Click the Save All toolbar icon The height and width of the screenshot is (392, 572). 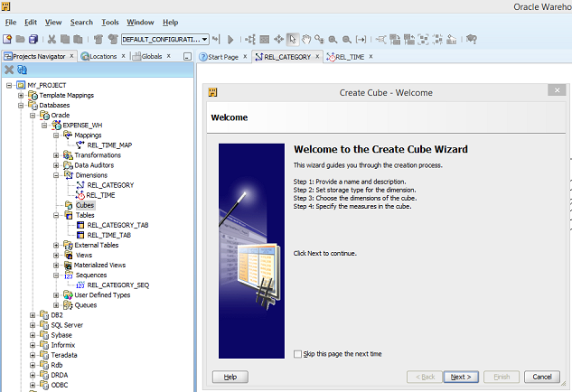(x=33, y=39)
